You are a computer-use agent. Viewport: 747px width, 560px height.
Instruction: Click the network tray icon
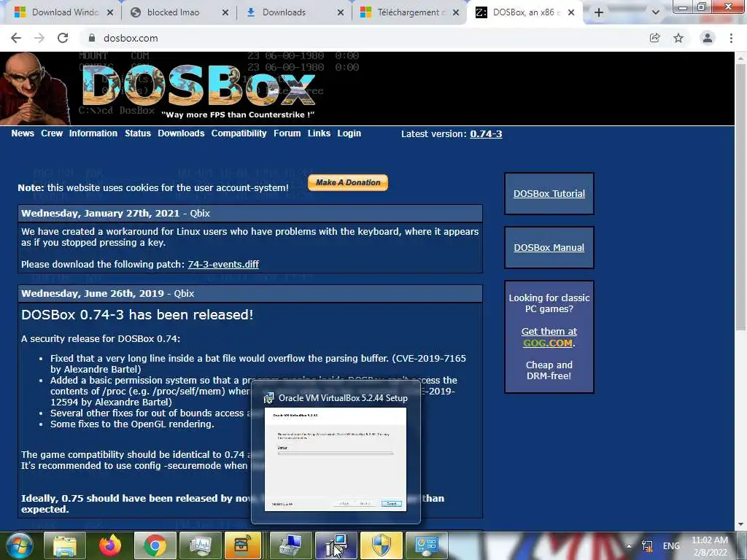[648, 546]
